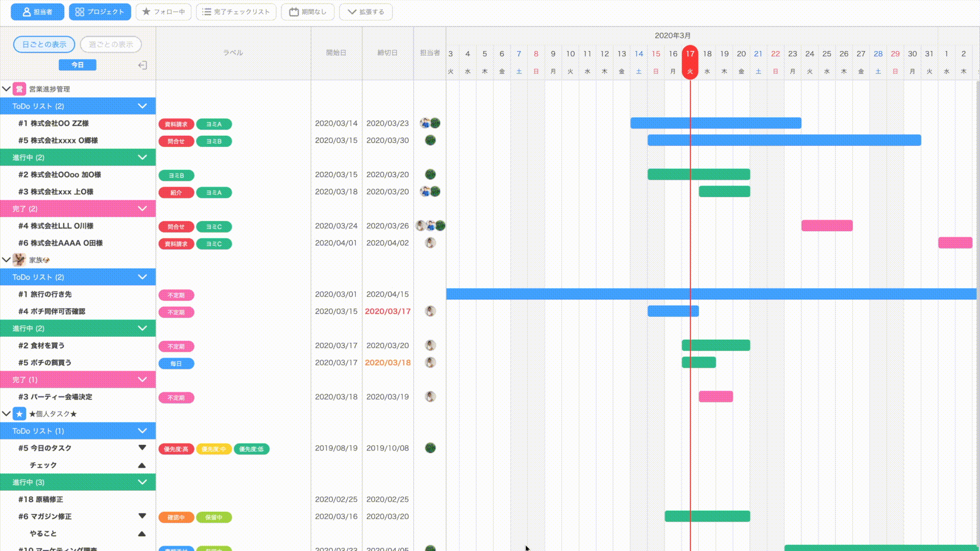The width and height of the screenshot is (980, 551).
Task: Click today's date marker 17 in timeline
Action: (690, 54)
